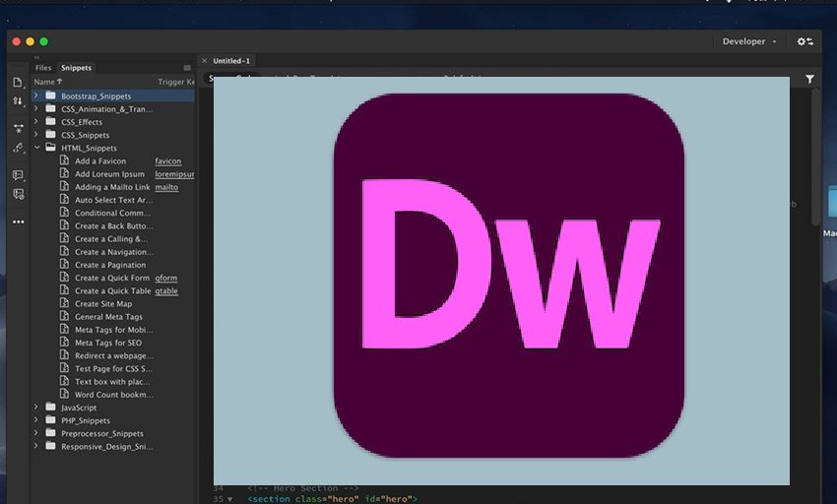
Task: Click the Inspect mode icon in left toolbar
Action: [18, 148]
